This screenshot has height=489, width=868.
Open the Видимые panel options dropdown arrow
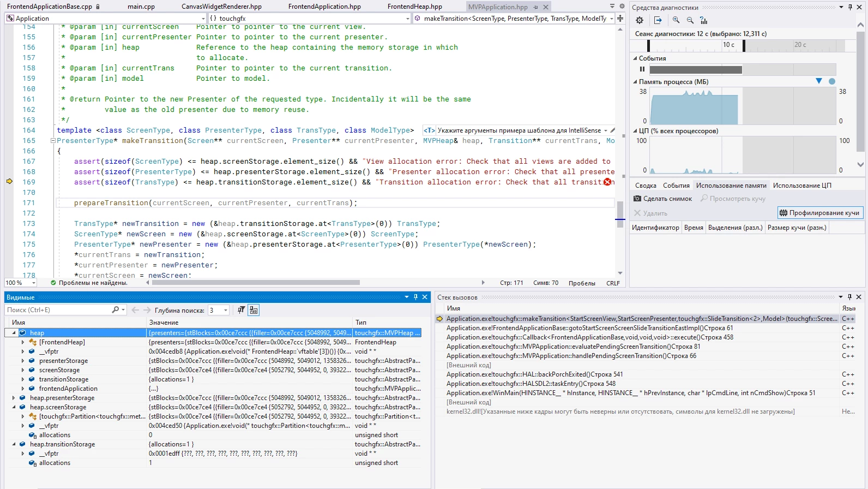click(406, 297)
